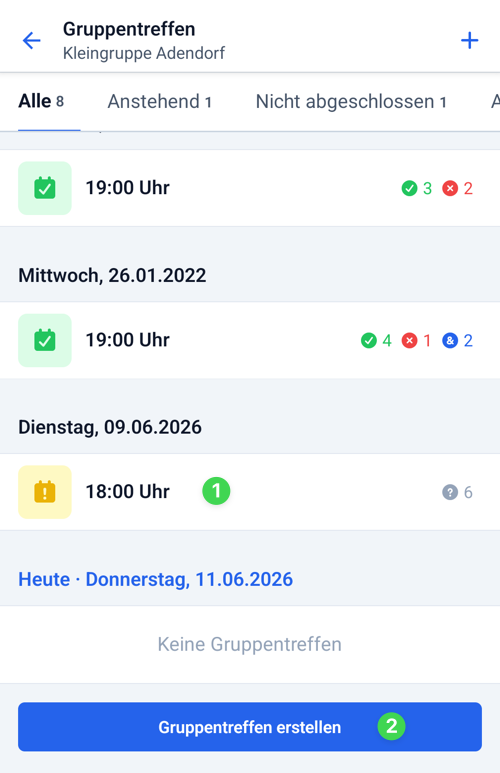Image resolution: width=500 pixels, height=773 pixels.
Task: Open the topmost 19:00 Uhr meeting entry
Action: point(250,188)
